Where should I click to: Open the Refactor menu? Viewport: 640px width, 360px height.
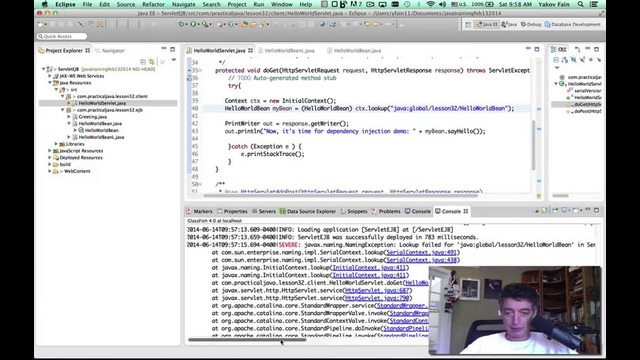click(x=153, y=4)
